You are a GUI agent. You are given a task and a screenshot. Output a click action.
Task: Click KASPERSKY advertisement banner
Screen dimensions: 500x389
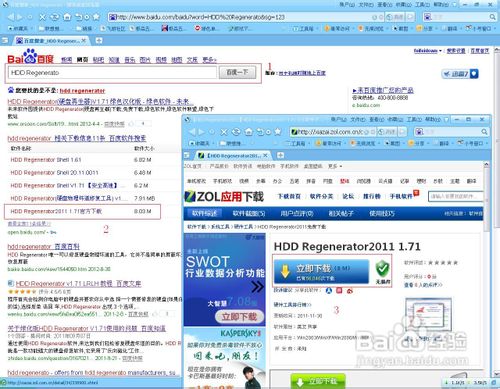coord(224,358)
